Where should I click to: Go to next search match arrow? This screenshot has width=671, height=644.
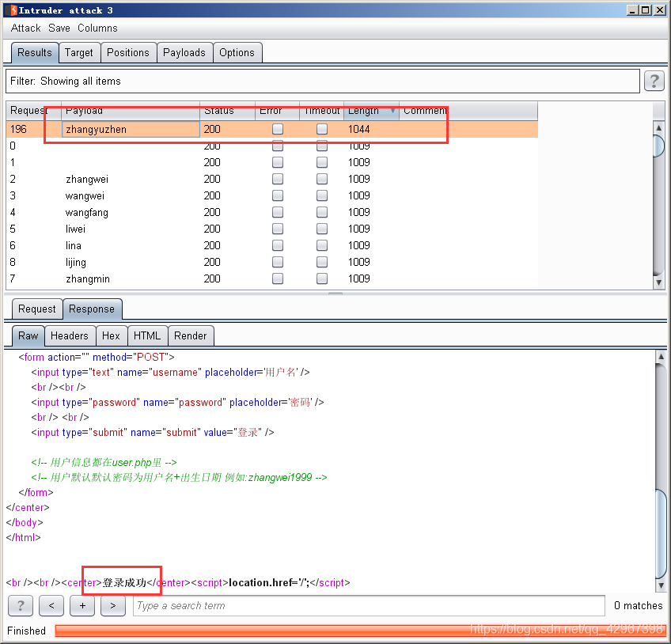click(113, 605)
